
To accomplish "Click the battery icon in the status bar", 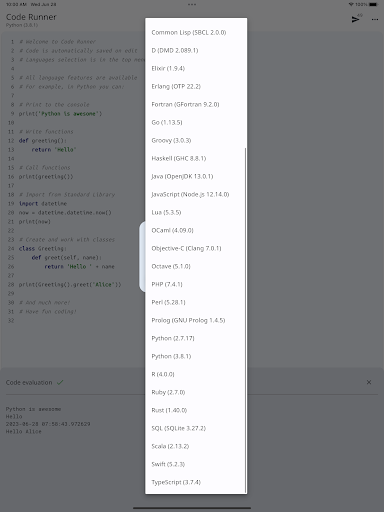I will pos(374,4).
